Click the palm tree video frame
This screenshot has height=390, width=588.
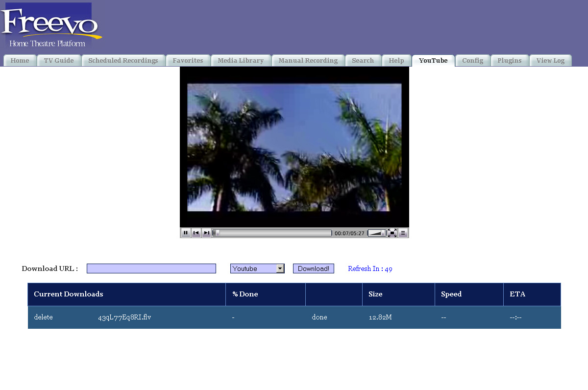pyautogui.click(x=294, y=147)
